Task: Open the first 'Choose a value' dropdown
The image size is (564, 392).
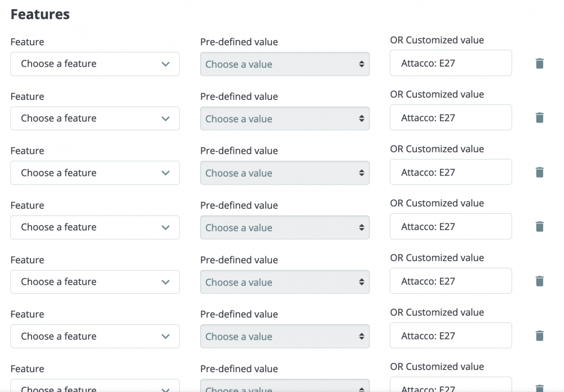Action: pos(285,64)
